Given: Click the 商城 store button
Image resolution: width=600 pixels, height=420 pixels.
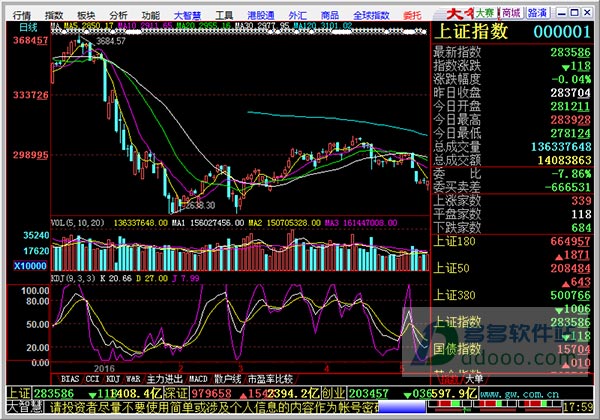Looking at the screenshot, I should (x=511, y=13).
